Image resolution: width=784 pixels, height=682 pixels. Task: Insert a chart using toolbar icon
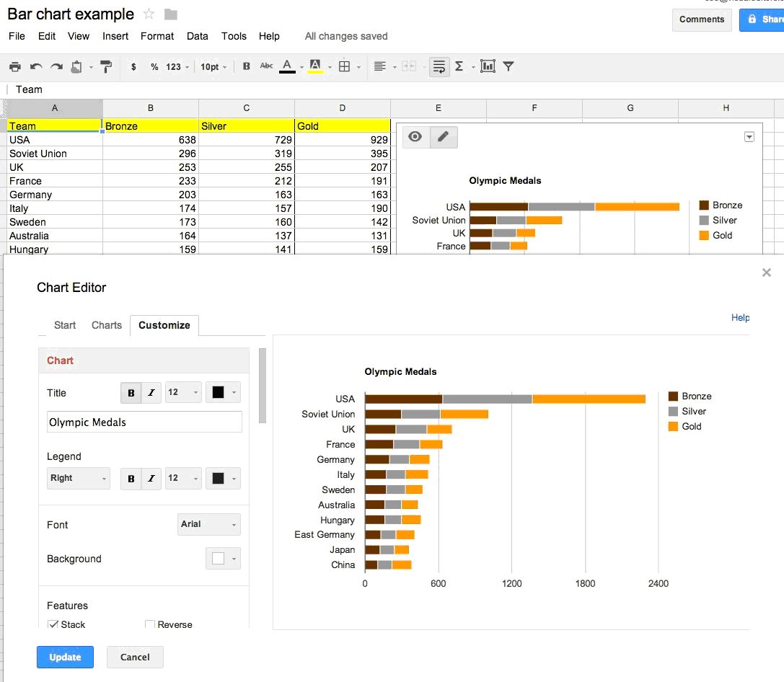488,66
